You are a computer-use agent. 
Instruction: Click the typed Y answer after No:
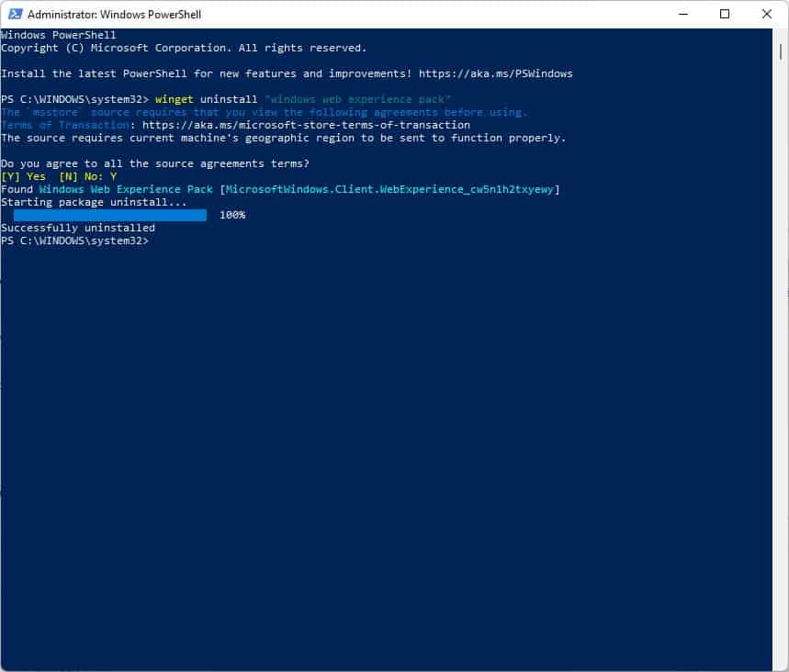(x=115, y=175)
